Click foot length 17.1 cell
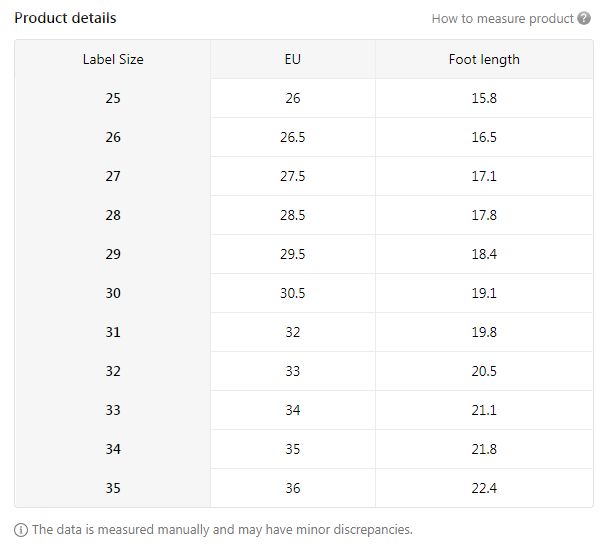The image size is (601, 554). click(484, 176)
